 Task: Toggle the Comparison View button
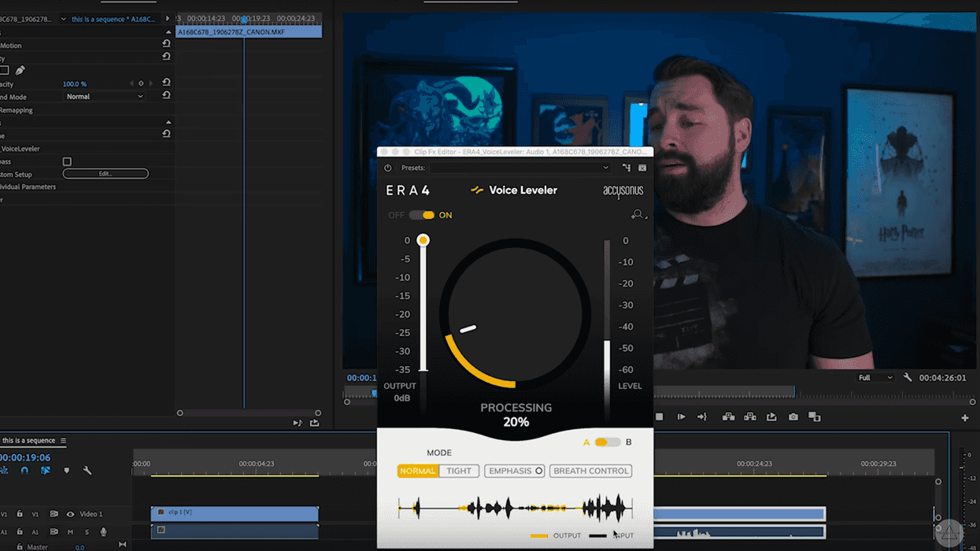point(814,417)
